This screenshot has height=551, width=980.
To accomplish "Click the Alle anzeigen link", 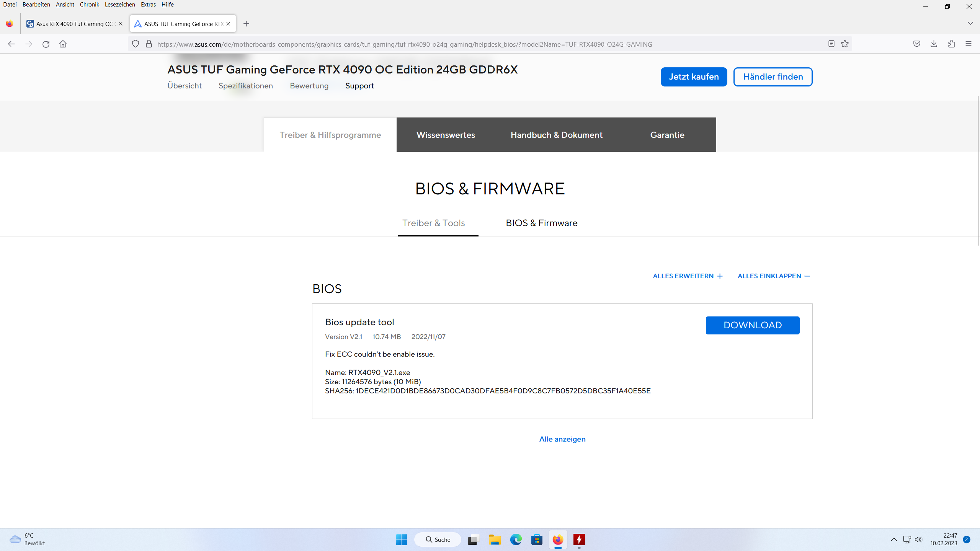I will click(x=562, y=439).
